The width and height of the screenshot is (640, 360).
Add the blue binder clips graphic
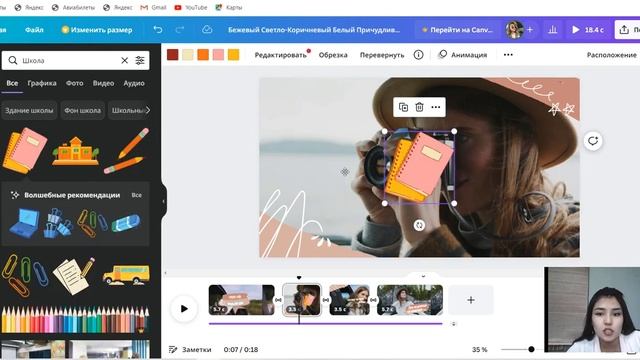(x=58, y=223)
